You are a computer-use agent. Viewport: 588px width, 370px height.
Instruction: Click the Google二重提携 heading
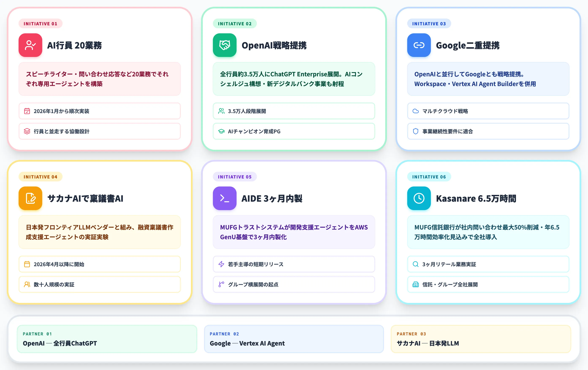coord(468,45)
